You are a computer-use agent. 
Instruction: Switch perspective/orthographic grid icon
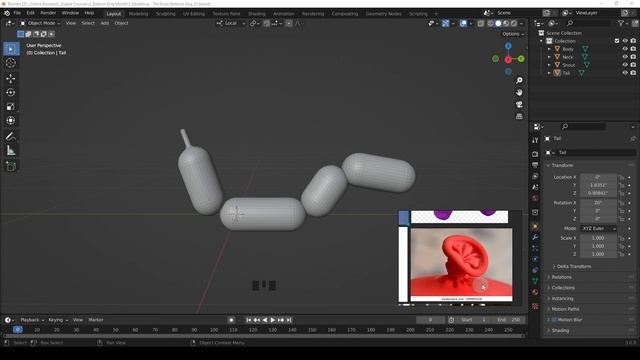[x=519, y=116]
